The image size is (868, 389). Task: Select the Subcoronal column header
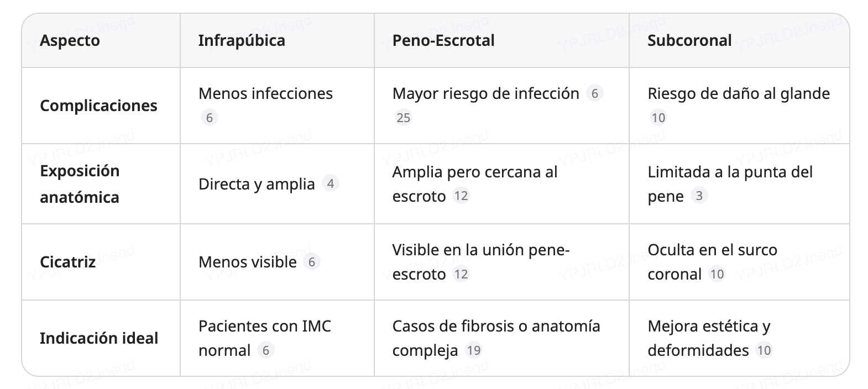tap(689, 40)
